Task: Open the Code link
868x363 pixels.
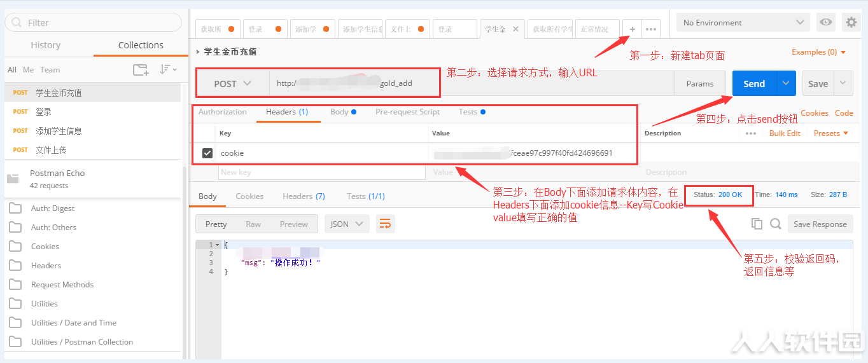Action: pos(844,113)
